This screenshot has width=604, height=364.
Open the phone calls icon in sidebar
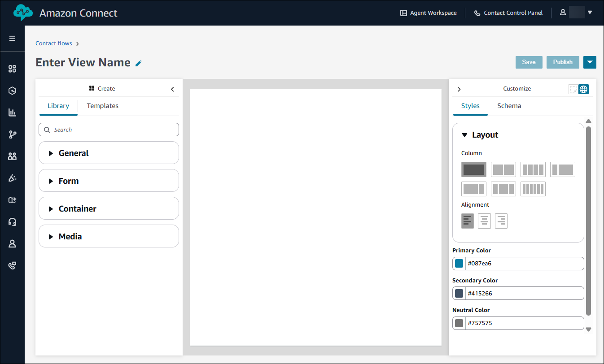coord(12,265)
